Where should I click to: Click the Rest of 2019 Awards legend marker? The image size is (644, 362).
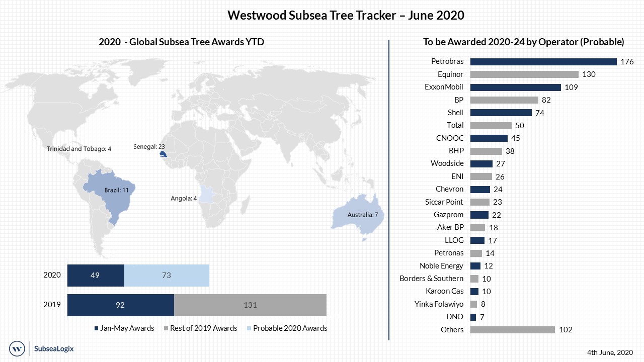166,328
